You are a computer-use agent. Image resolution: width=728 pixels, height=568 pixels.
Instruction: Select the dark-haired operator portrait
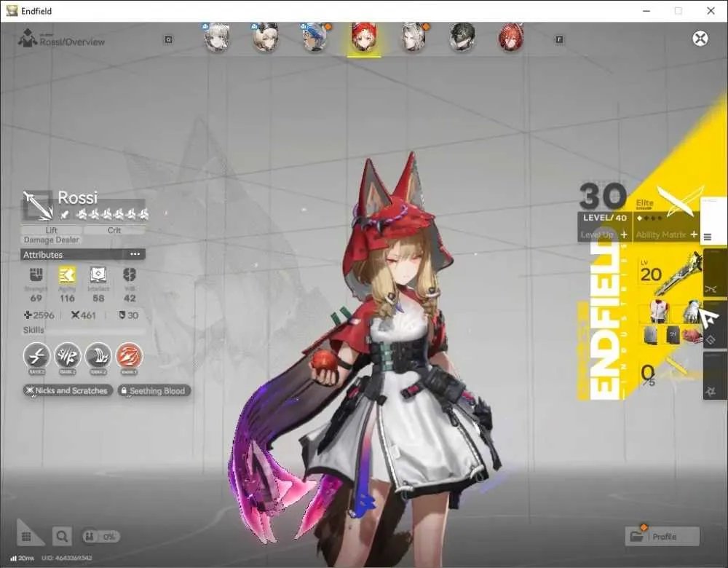click(x=462, y=37)
